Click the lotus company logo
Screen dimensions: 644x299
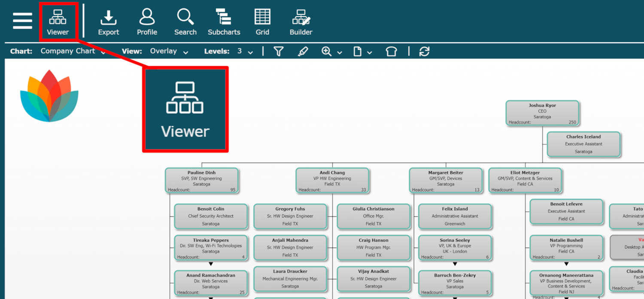49,95
